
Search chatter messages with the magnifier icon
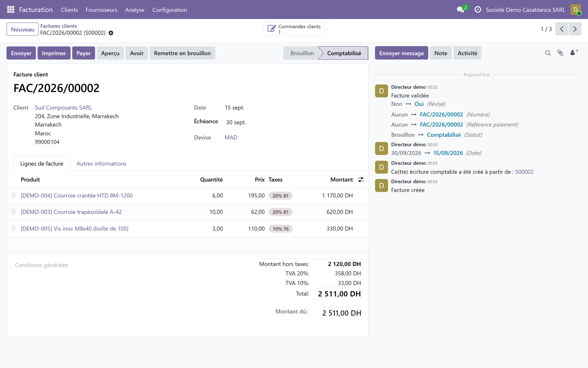pyautogui.click(x=548, y=53)
